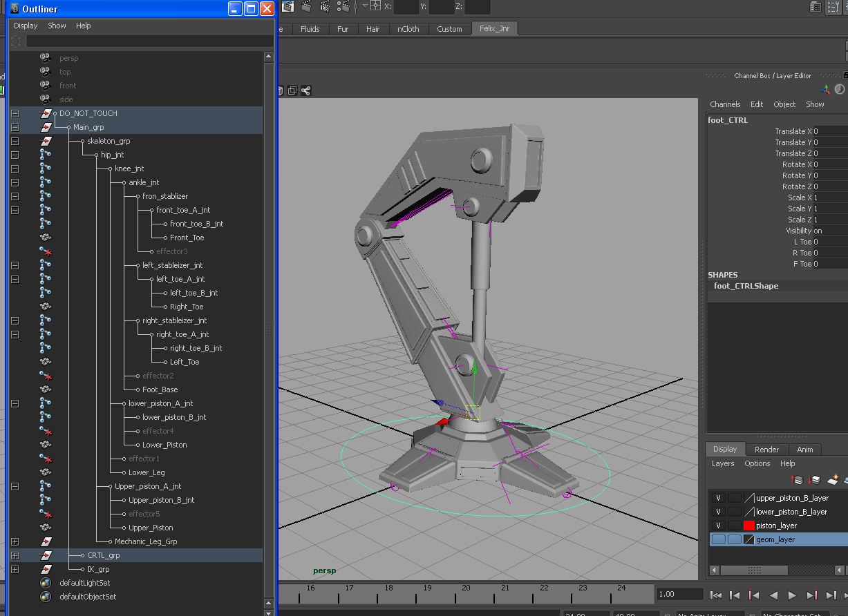Open the Layers menu in the Layer Editor
This screenshot has width=848, height=616.
[x=724, y=463]
